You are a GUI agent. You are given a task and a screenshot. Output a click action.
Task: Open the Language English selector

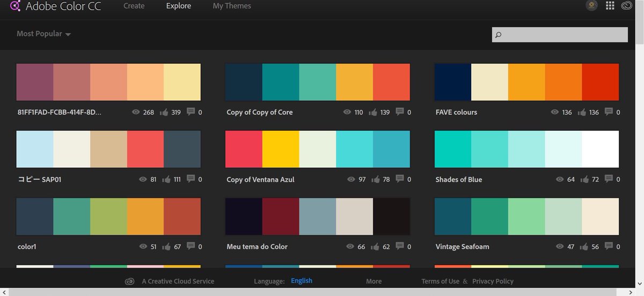pyautogui.click(x=301, y=280)
